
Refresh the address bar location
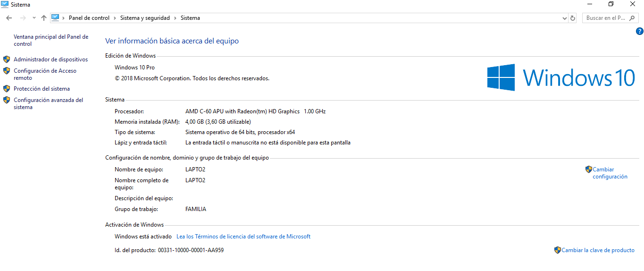pyautogui.click(x=573, y=18)
